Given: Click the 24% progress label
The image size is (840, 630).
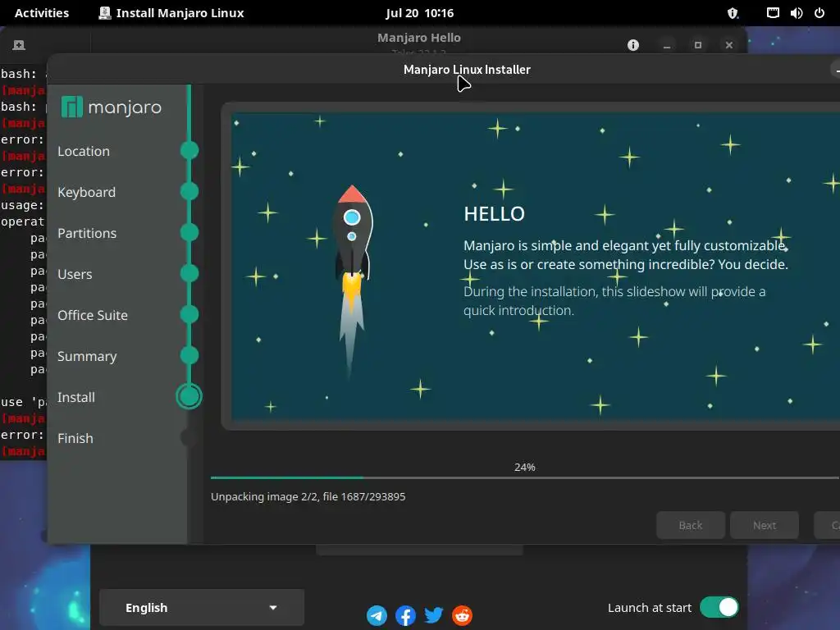Looking at the screenshot, I should (x=524, y=467).
